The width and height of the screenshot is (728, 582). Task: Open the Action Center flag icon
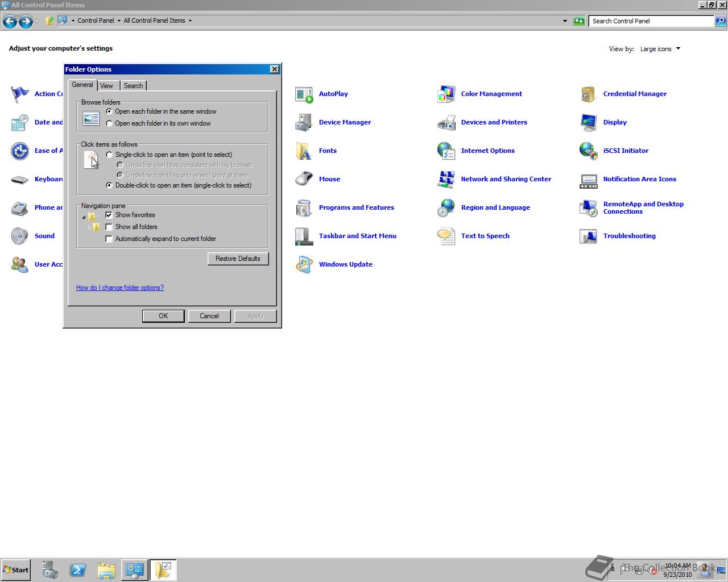click(20, 94)
